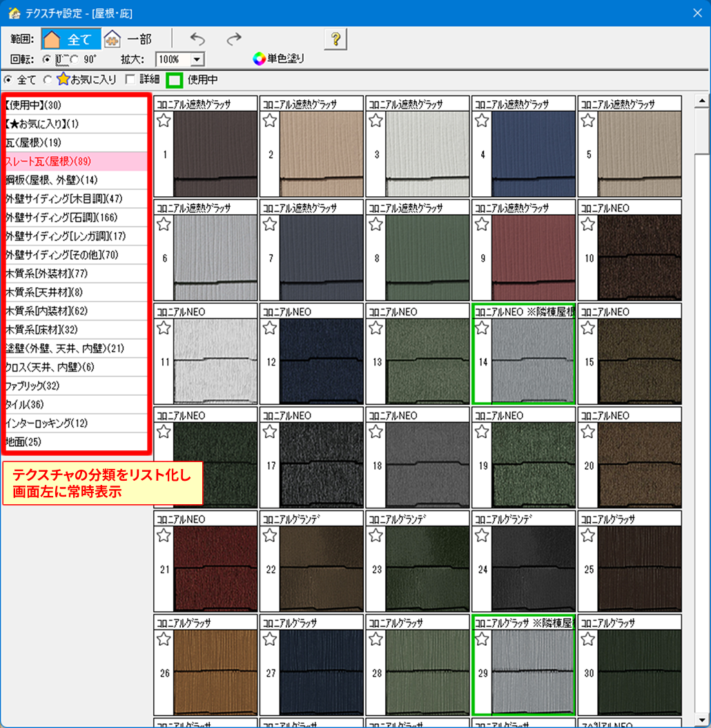This screenshot has width=711, height=728.
Task: Star texture number 11
Action: click(x=164, y=329)
